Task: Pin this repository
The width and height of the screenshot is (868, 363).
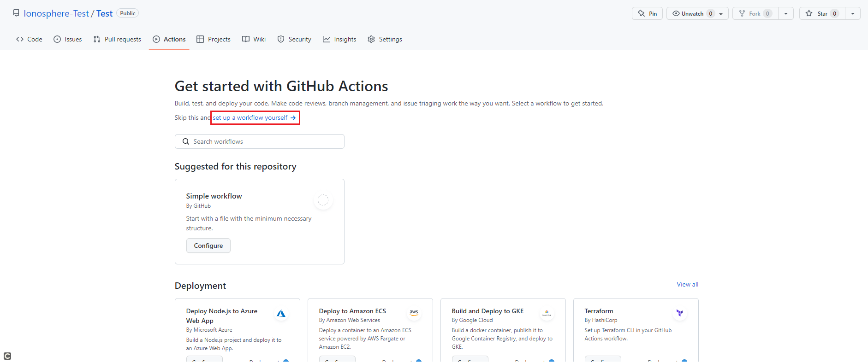Action: [x=647, y=14]
